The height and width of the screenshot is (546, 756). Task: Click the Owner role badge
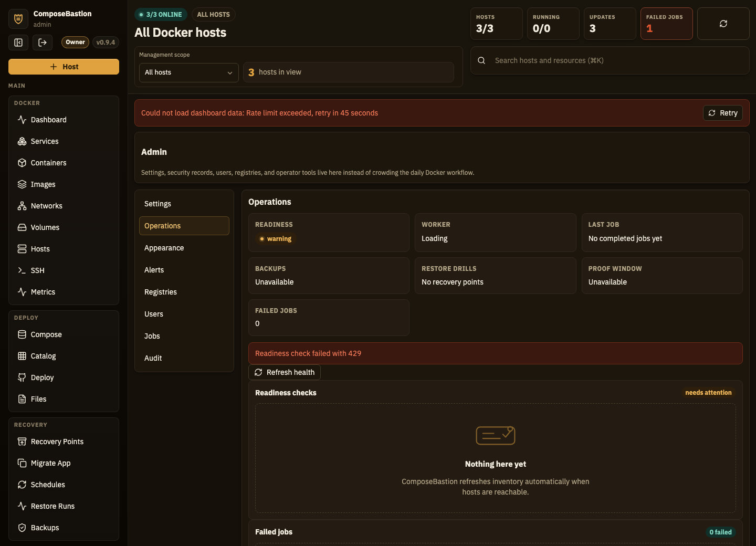pyautogui.click(x=76, y=42)
